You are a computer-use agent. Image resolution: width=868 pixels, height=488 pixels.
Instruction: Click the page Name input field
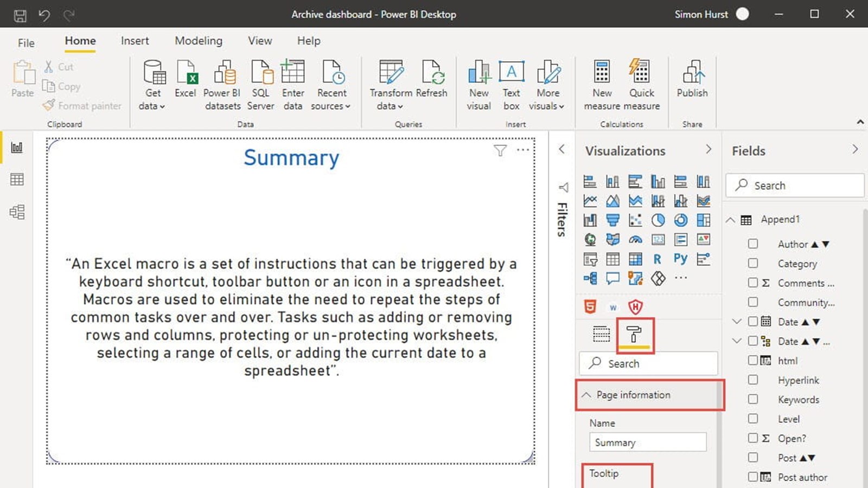click(x=648, y=442)
